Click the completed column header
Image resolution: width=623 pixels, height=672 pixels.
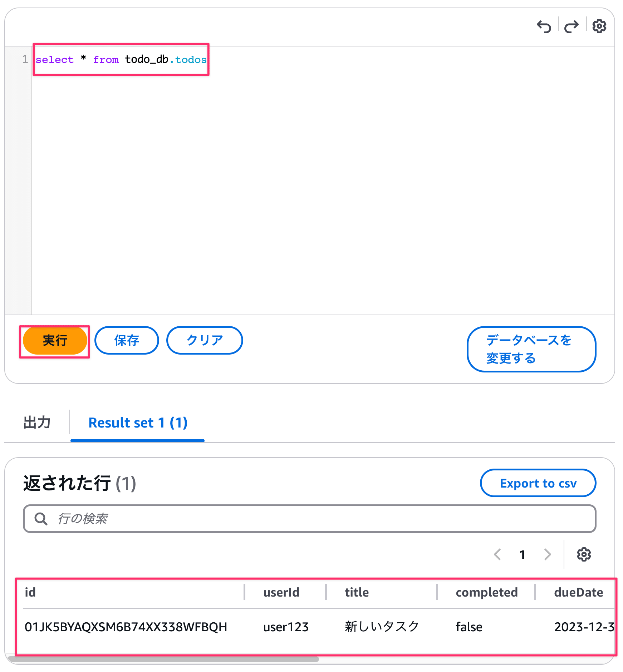click(x=486, y=592)
